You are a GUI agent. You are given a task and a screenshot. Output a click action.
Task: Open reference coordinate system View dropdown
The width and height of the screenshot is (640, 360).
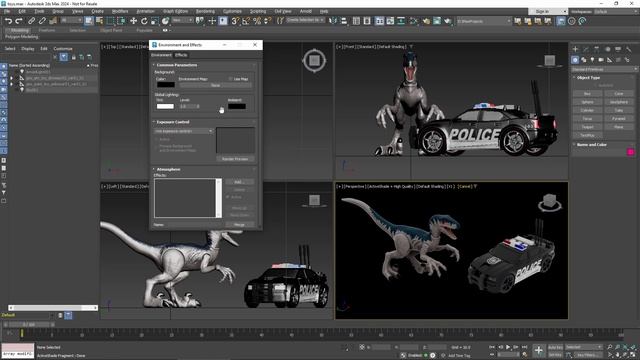tap(182, 20)
